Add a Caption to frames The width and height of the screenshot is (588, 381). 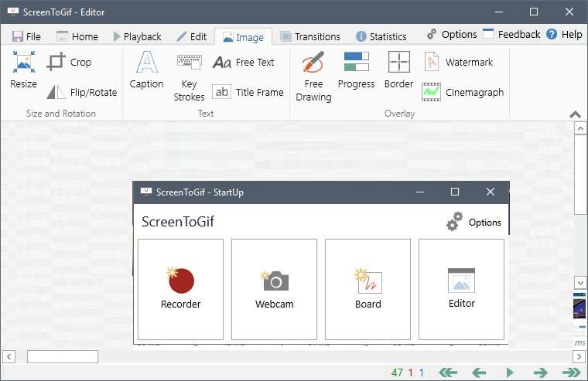pos(146,70)
